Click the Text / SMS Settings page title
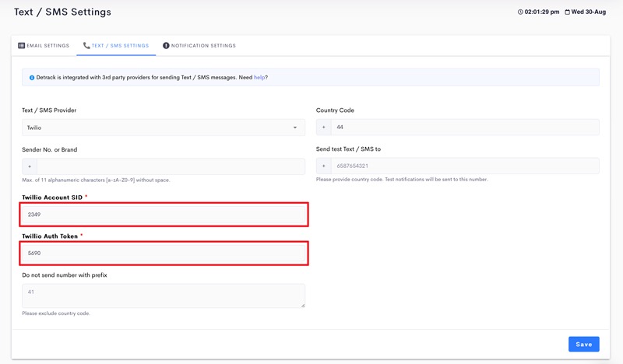The height and width of the screenshot is (364, 623). pos(62,12)
